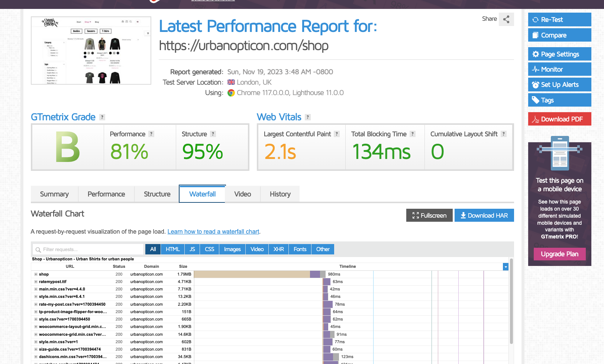Click the Filter requests input field
This screenshot has height=364, width=604.
[88, 249]
